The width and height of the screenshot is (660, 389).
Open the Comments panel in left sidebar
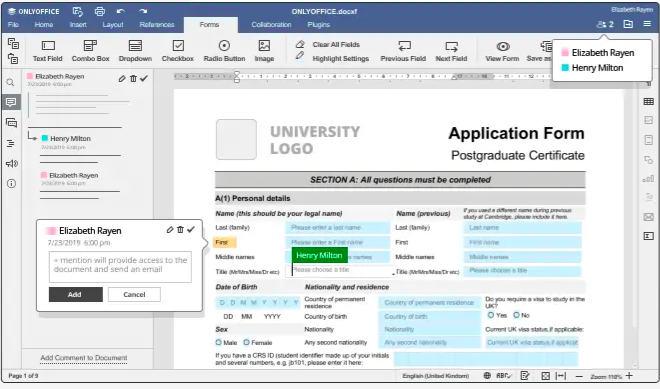pyautogui.click(x=11, y=102)
